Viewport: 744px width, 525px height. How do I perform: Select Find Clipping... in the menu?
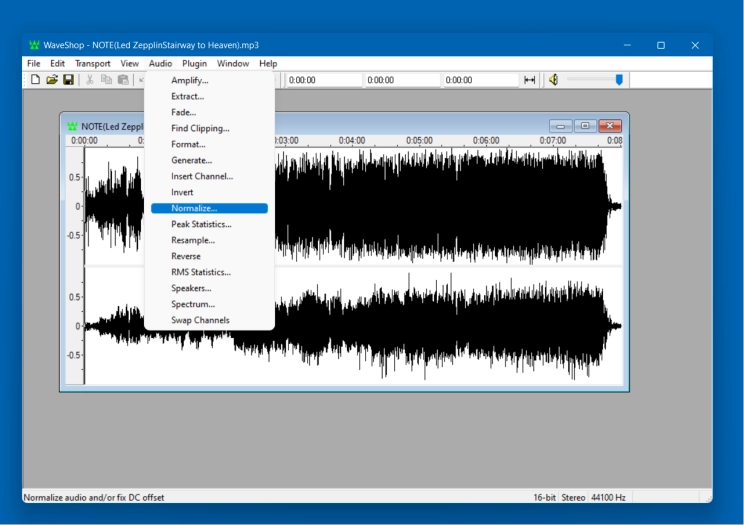(209, 128)
